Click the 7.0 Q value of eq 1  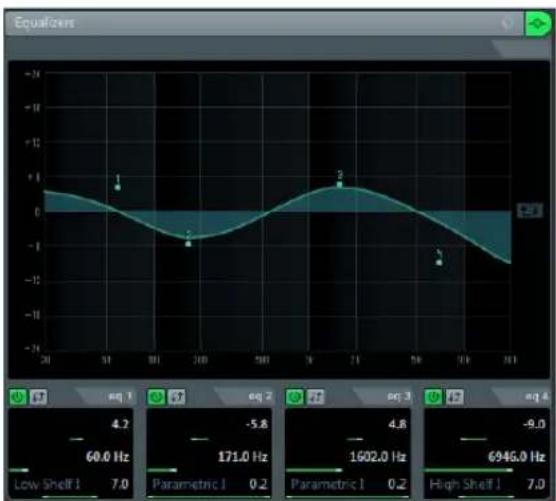tap(120, 484)
